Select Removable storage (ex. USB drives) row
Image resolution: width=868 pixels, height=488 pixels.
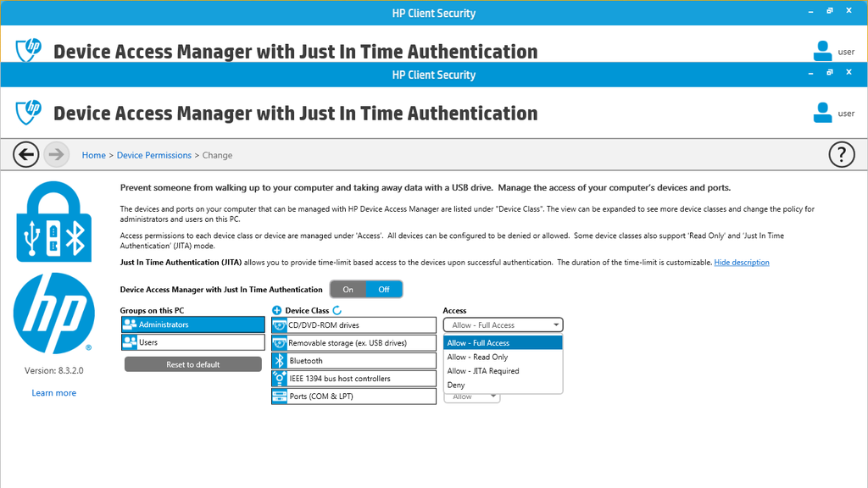[x=353, y=343]
